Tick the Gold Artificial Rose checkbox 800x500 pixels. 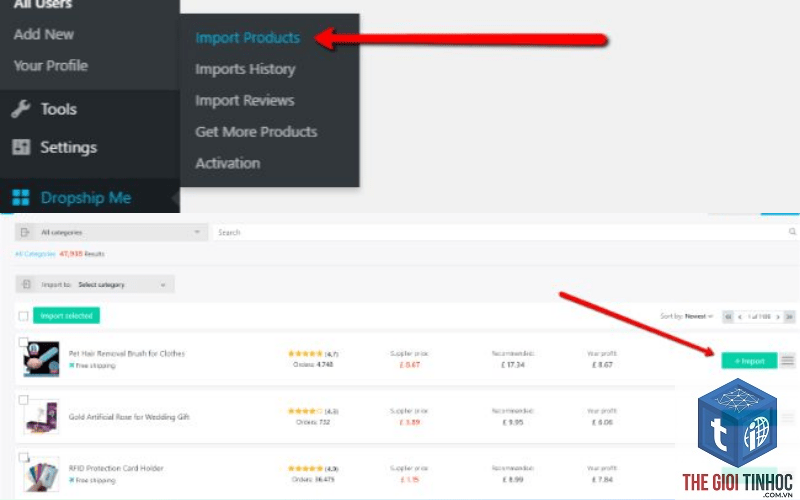point(23,400)
